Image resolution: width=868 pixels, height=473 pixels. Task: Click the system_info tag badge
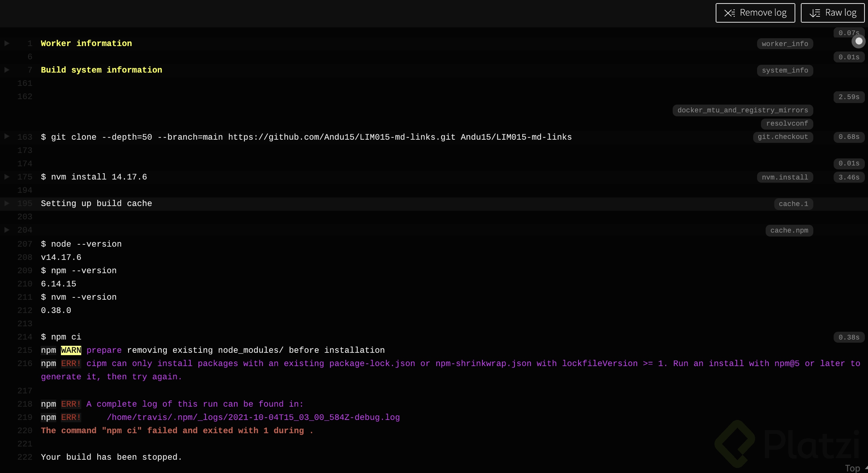785,70
